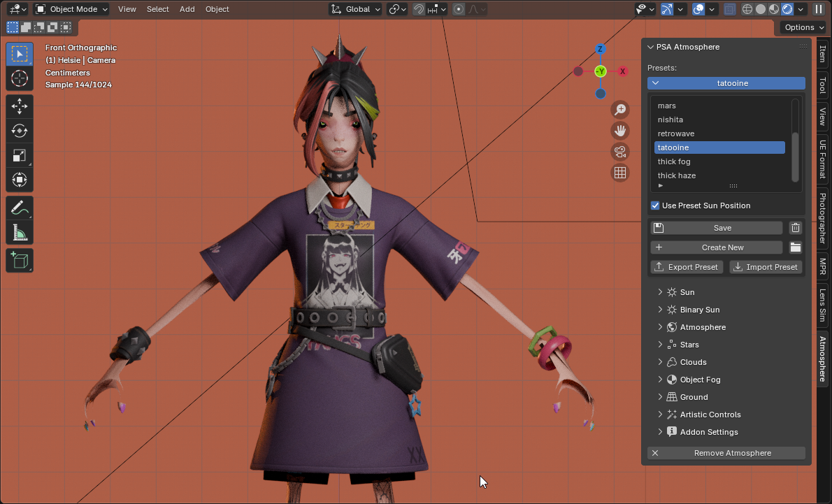The width and height of the screenshot is (832, 504).
Task: Toggle viewport overlays button
Action: click(698, 9)
